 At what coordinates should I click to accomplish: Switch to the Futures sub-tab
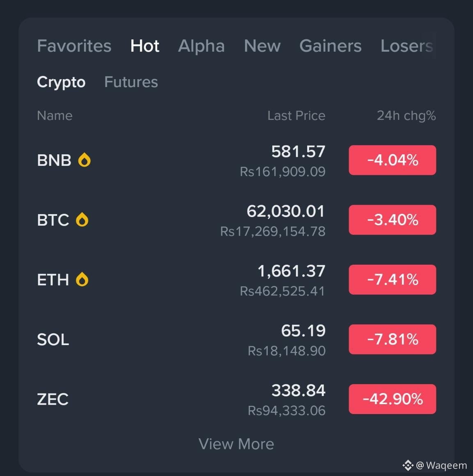(x=131, y=82)
